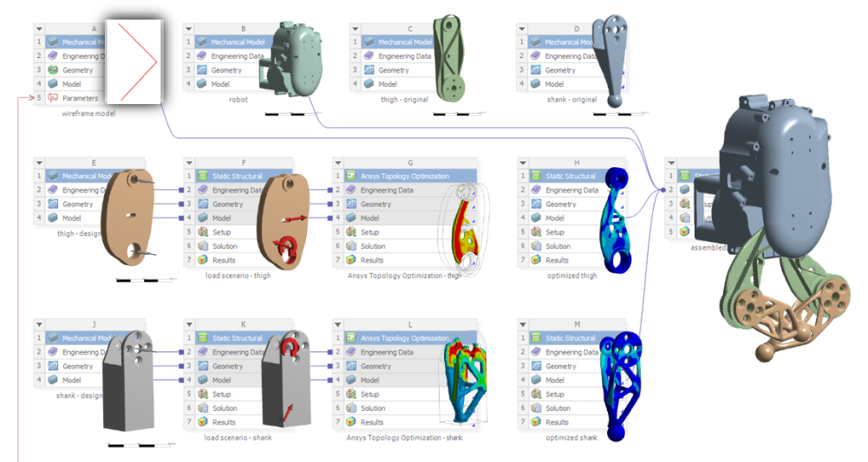
Task: Click the Setup icon in system G
Action: tap(351, 231)
